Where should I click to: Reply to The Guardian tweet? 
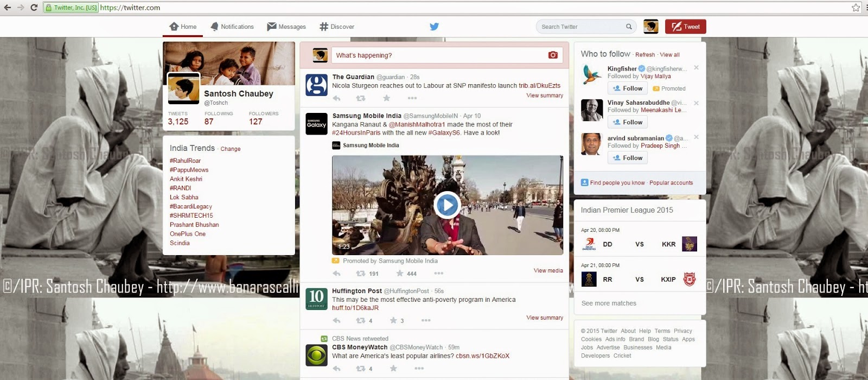336,98
